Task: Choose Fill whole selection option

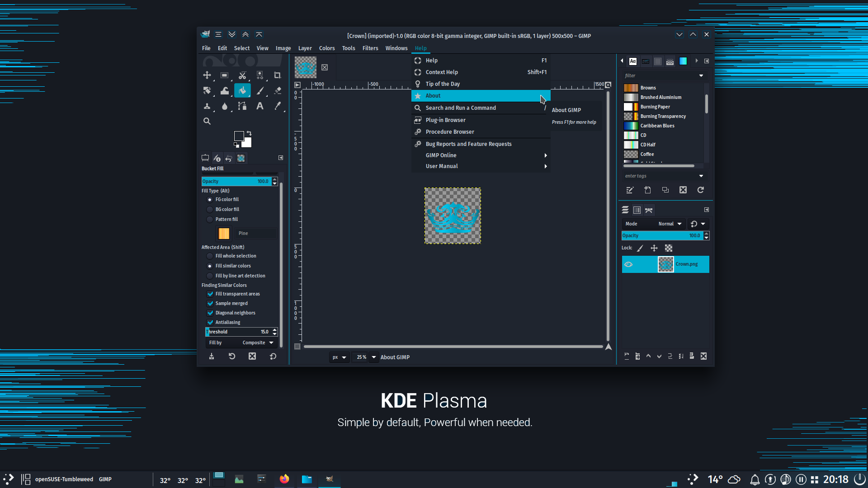Action: 210,256
